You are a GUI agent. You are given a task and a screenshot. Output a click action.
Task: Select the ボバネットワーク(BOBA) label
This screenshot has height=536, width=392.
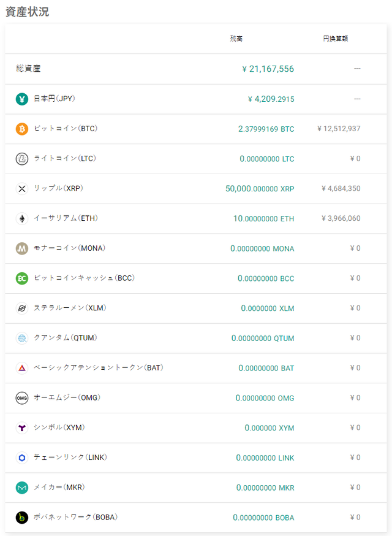click(76, 517)
